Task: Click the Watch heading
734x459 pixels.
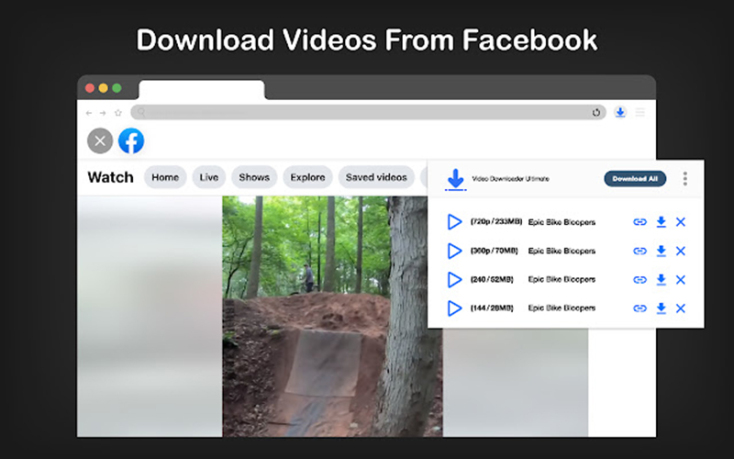Action: pyautogui.click(x=110, y=177)
